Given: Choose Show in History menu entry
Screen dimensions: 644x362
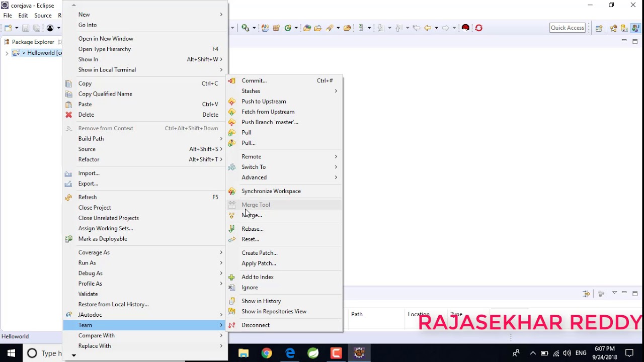Looking at the screenshot, I should pyautogui.click(x=261, y=301).
